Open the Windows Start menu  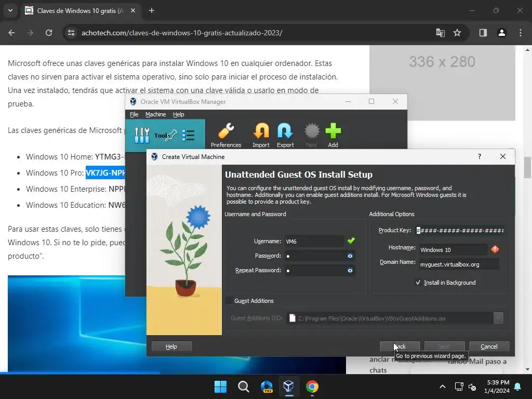coord(220,387)
